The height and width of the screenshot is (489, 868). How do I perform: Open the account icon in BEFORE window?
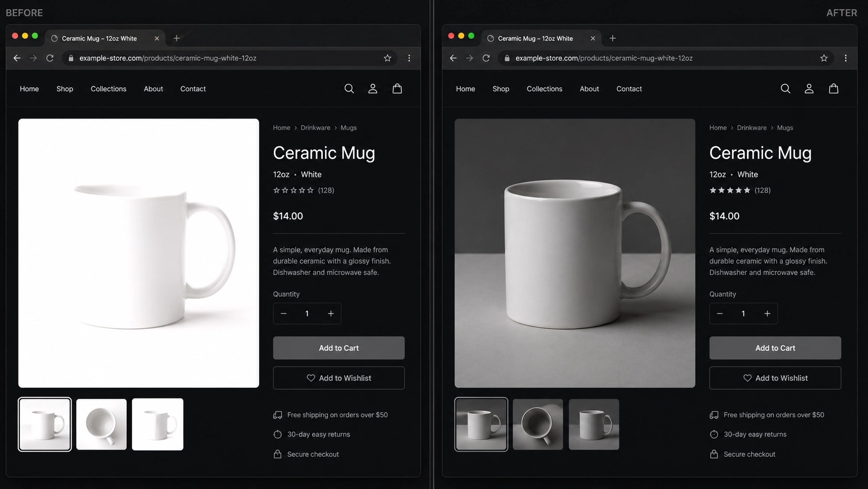point(373,89)
